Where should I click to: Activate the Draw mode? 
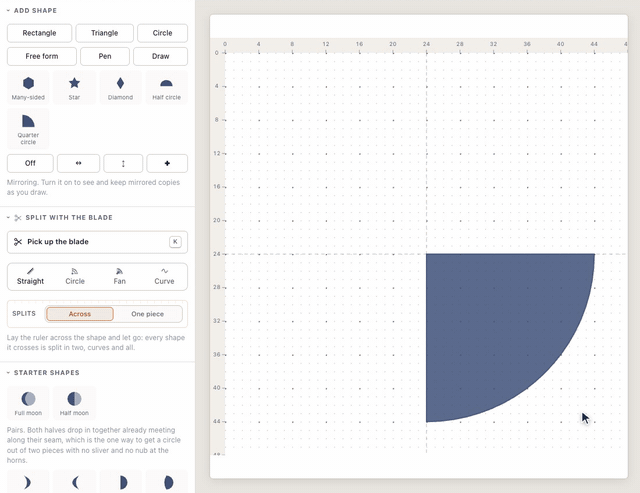coord(160,56)
